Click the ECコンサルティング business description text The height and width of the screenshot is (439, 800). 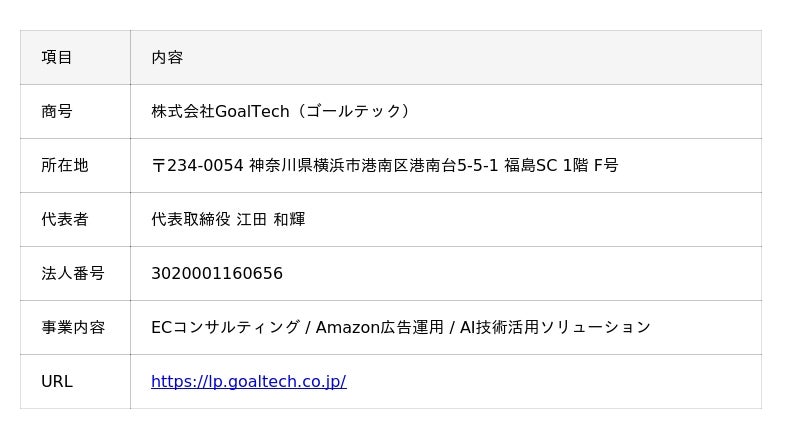point(225,327)
